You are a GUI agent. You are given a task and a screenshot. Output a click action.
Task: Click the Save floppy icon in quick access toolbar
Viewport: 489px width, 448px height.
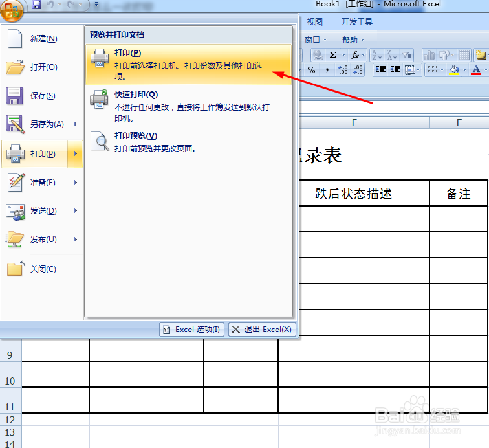click(x=36, y=5)
